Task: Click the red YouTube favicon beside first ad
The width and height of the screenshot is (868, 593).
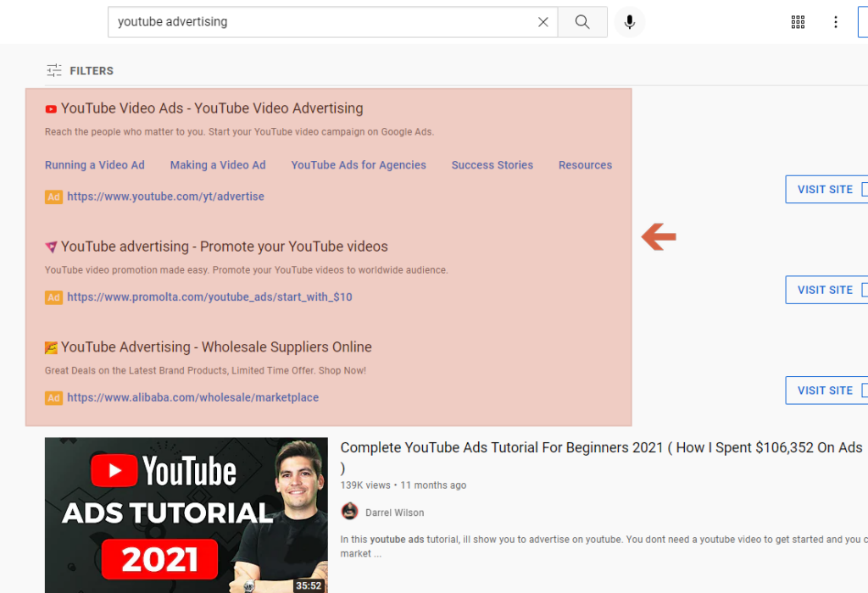Action: (51, 109)
